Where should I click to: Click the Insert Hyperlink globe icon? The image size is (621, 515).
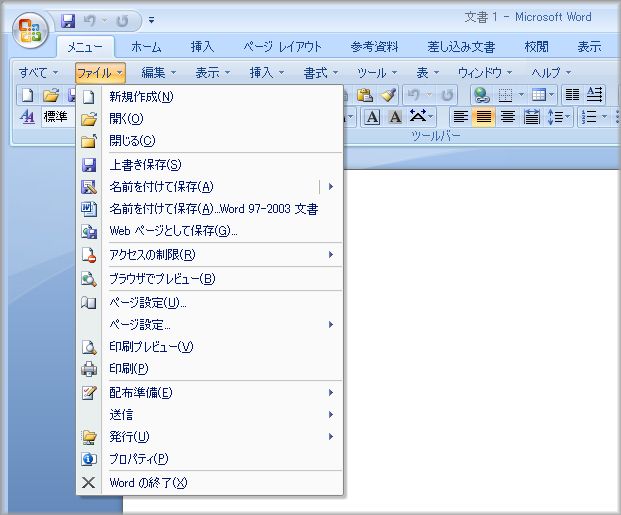pyautogui.click(x=482, y=95)
